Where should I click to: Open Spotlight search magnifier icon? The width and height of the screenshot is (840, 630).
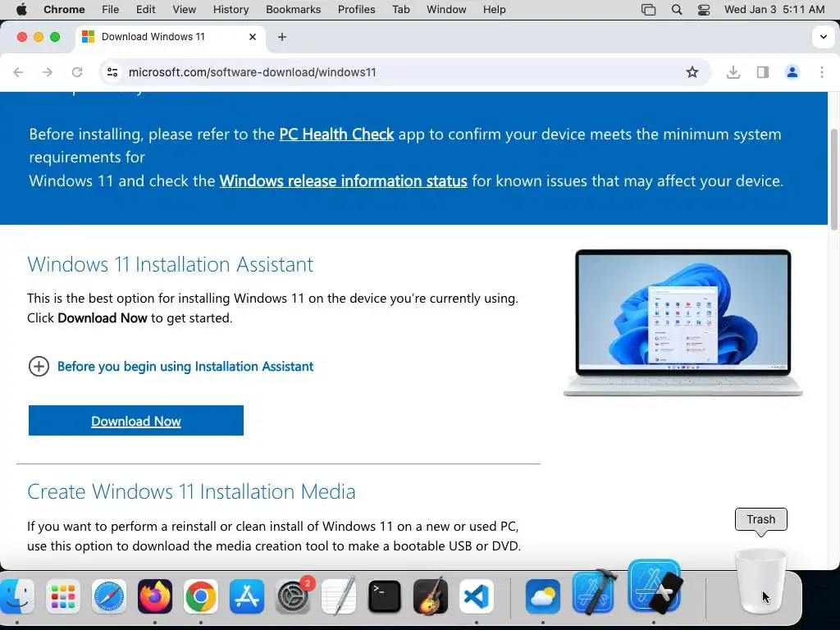(x=677, y=10)
